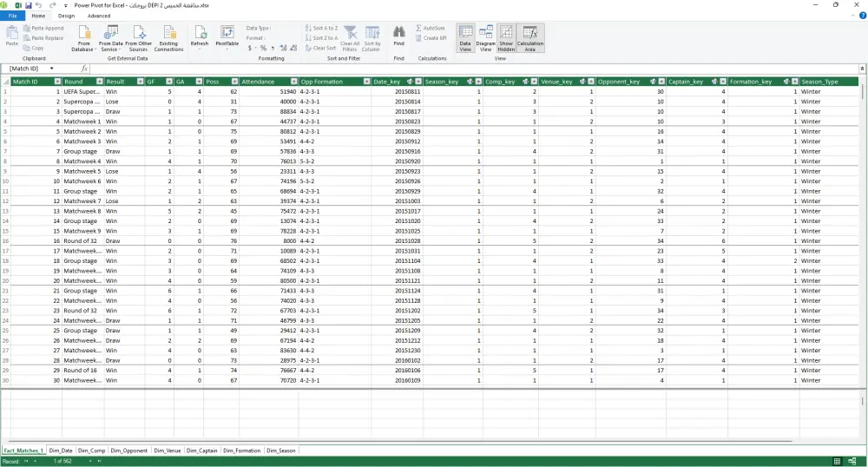
Task: Switch to Dim_Venue sheet tab
Action: (168, 451)
